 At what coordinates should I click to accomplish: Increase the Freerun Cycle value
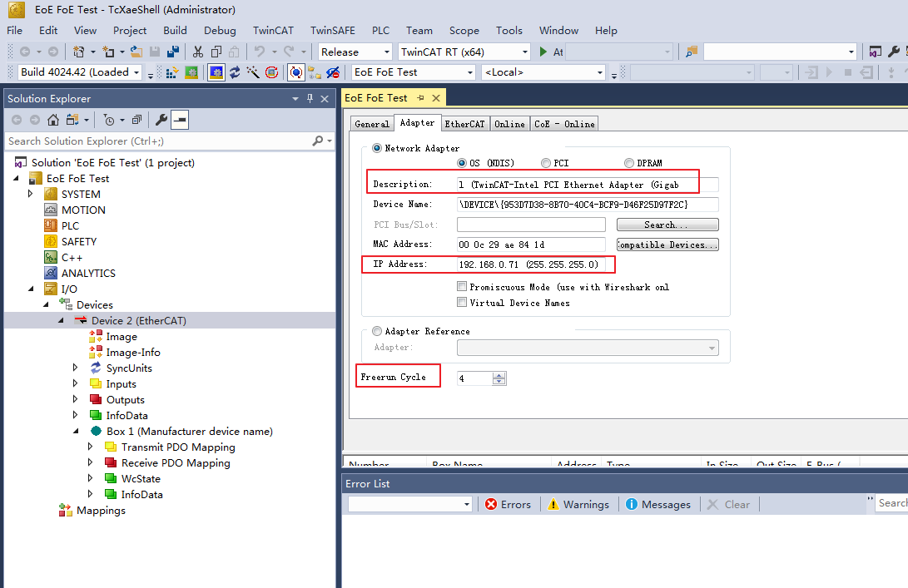[x=499, y=375]
